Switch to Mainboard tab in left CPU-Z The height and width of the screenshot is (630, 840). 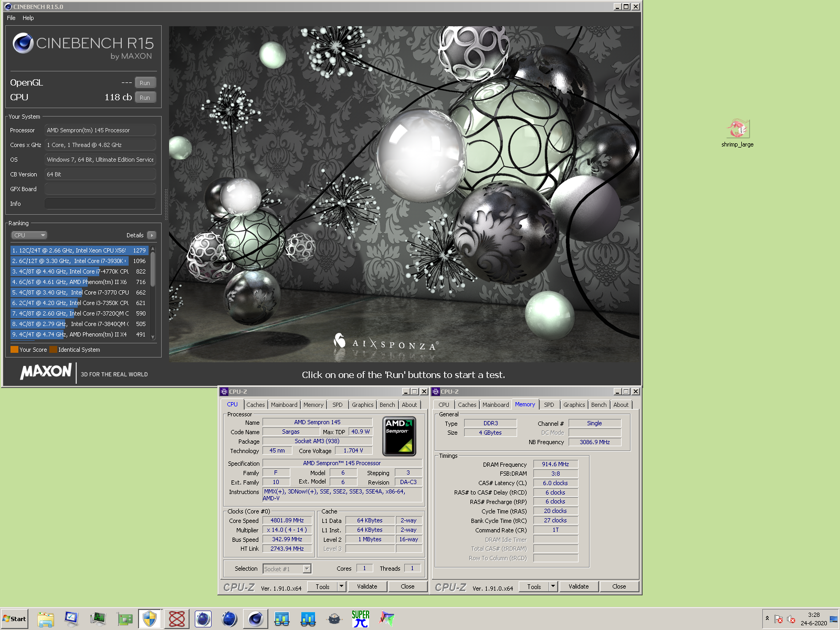coord(284,405)
